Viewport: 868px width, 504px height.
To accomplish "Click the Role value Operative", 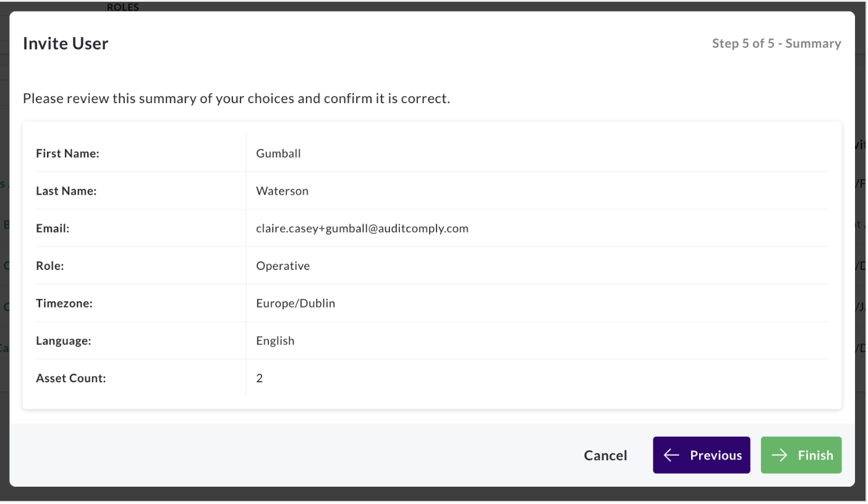I will [283, 266].
